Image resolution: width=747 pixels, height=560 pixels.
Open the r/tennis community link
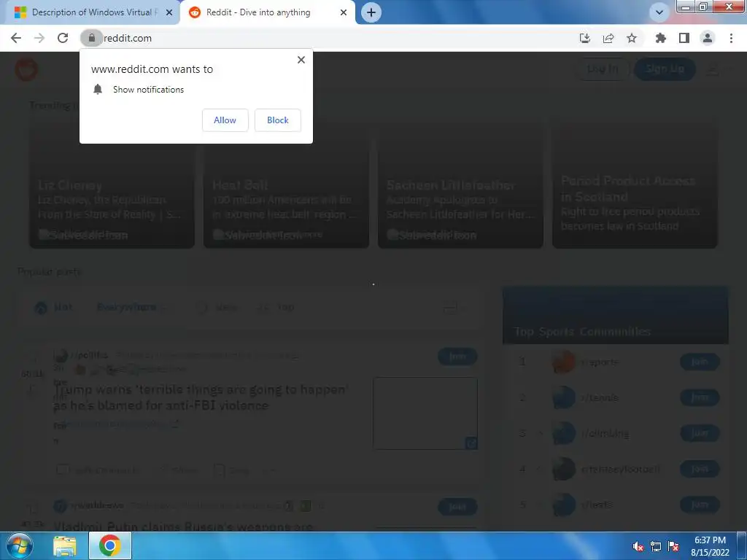600,397
